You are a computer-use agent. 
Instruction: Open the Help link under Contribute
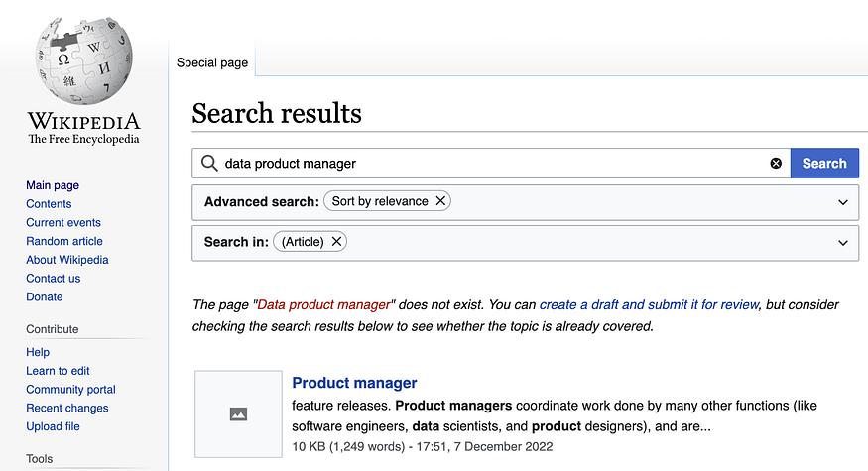pos(38,353)
